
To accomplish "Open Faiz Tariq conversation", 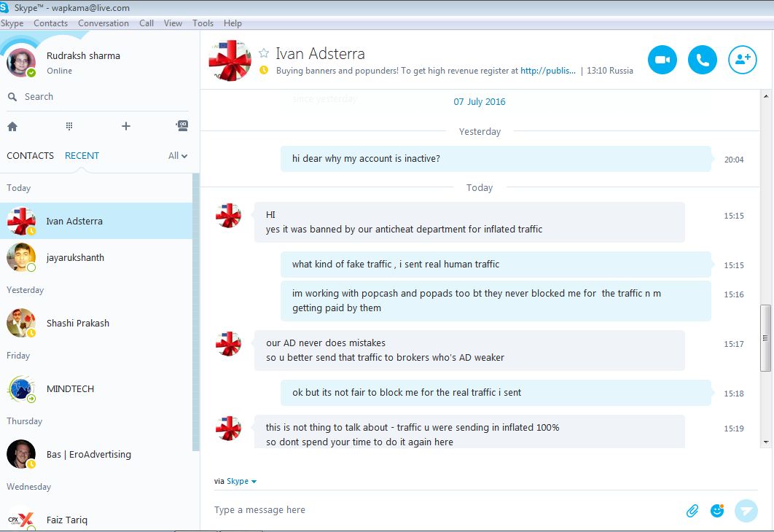I will pos(96,520).
